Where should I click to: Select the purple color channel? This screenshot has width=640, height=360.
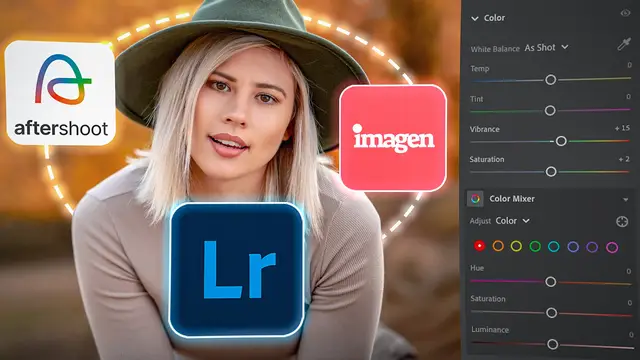pyautogui.click(x=592, y=247)
